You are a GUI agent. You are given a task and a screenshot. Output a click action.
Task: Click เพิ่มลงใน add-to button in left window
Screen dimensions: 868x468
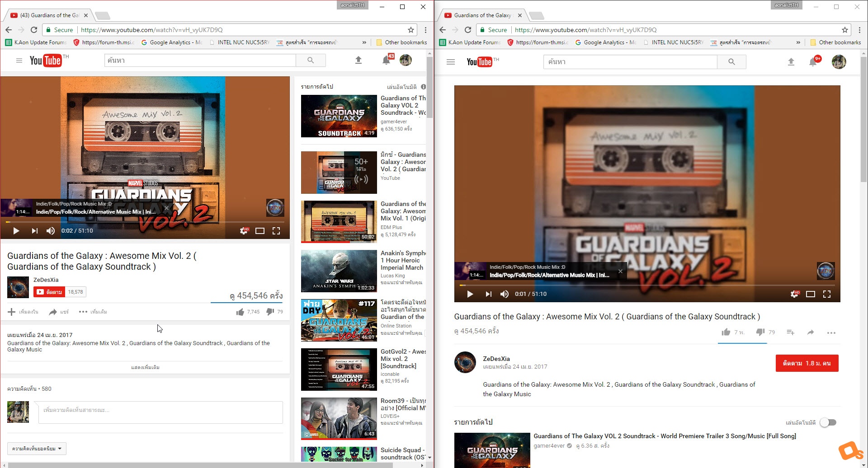coord(23,312)
